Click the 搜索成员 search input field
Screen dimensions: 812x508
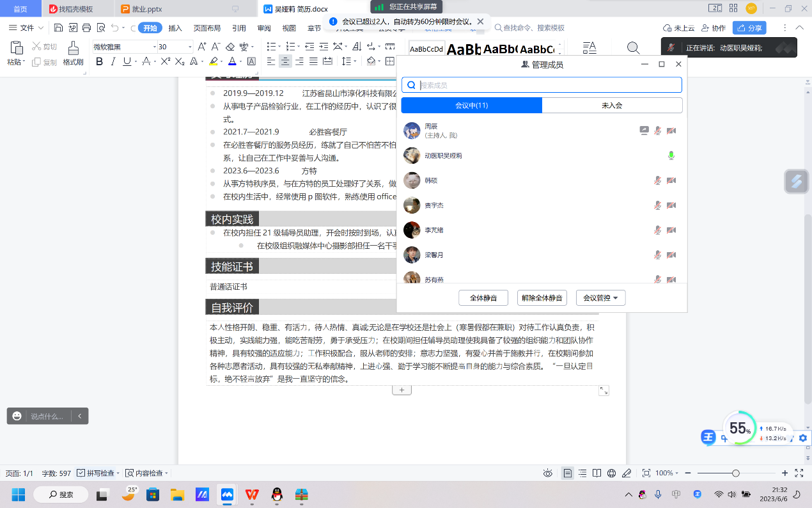pos(547,85)
